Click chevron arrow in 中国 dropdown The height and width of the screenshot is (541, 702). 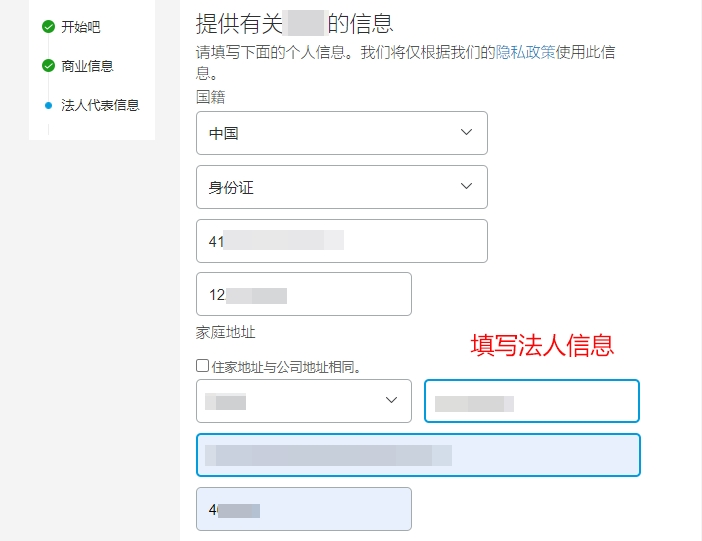point(467,132)
